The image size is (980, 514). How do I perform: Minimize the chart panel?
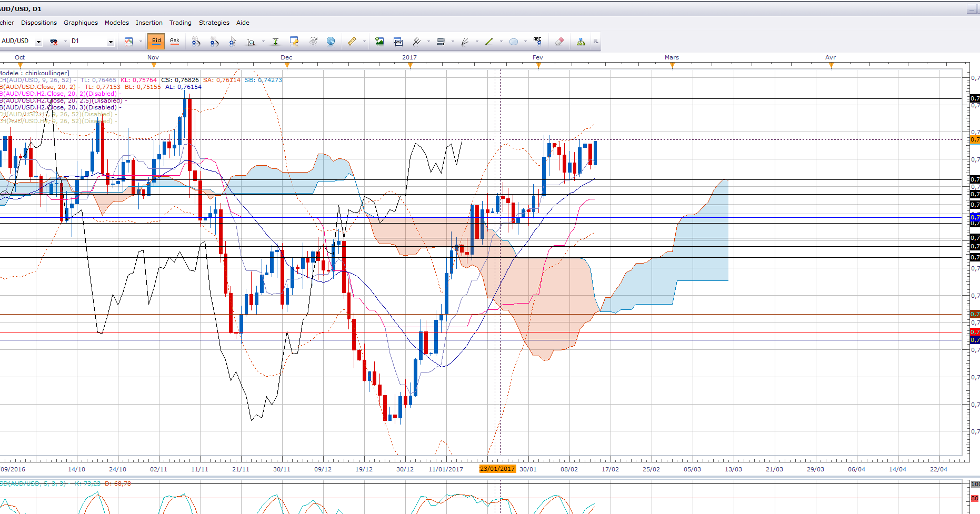pos(972,9)
